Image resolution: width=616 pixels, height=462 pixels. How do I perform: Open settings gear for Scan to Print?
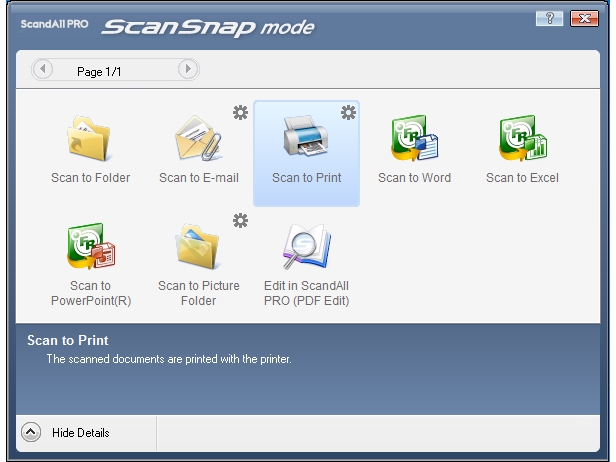click(348, 113)
